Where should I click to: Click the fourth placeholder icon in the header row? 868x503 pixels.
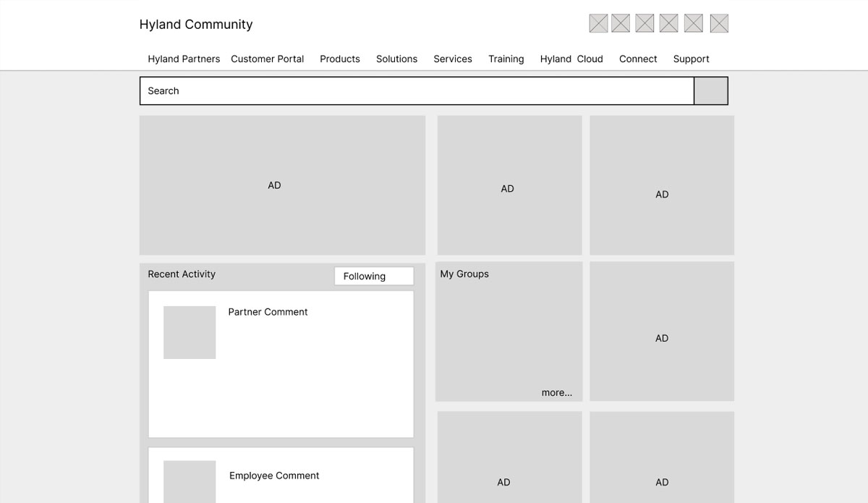pyautogui.click(x=668, y=22)
